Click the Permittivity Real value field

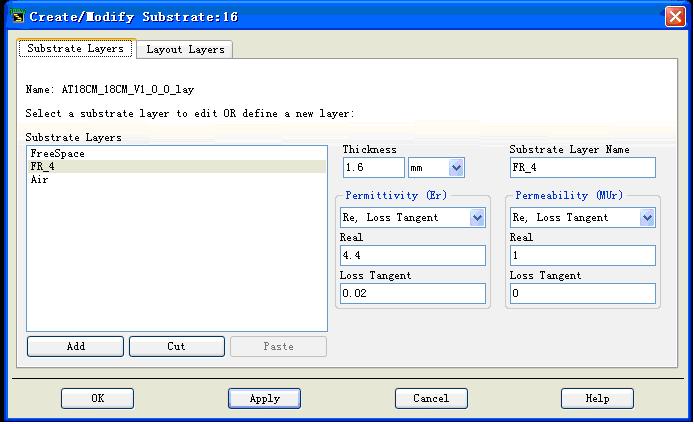[x=413, y=255]
